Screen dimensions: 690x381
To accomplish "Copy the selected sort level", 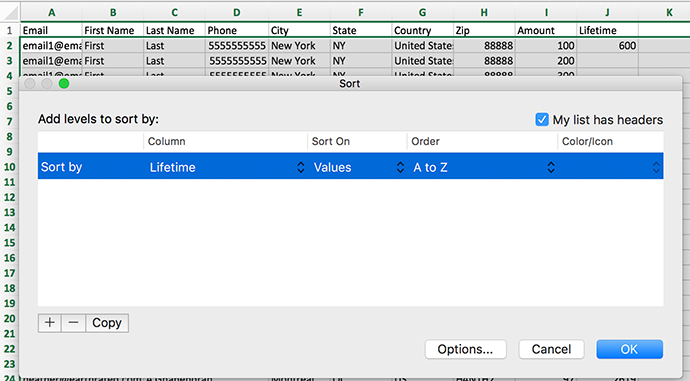I will 107,323.
